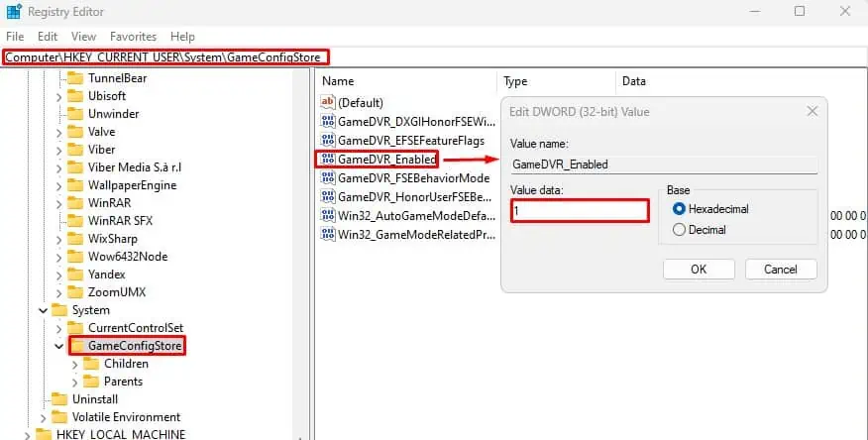
Task: Select the (Default) string value icon
Action: [x=328, y=102]
